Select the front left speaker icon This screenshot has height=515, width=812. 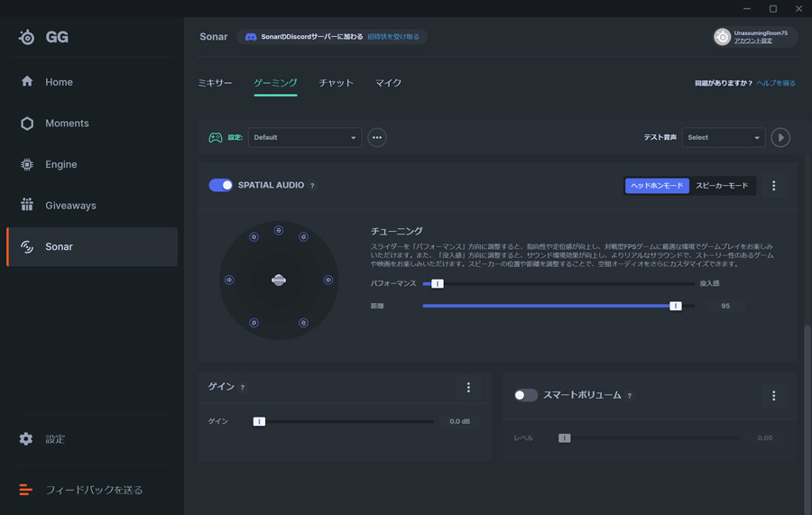coord(254,237)
